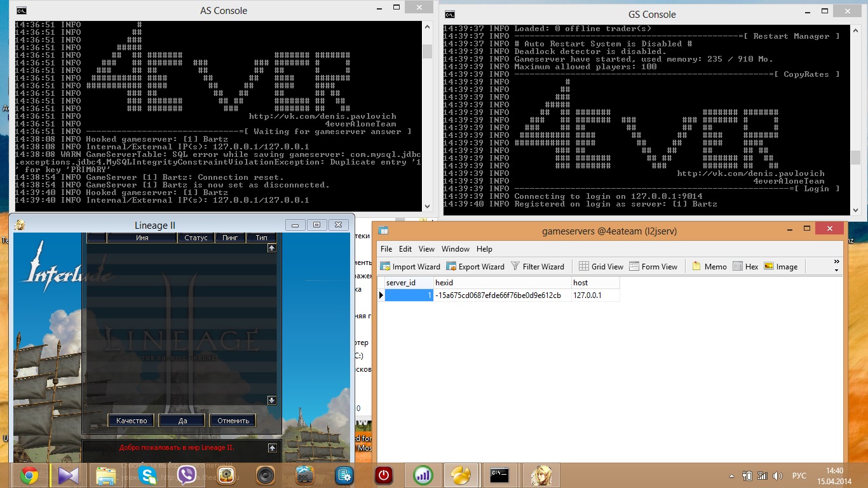Open network status icon in system tray

click(x=763, y=475)
